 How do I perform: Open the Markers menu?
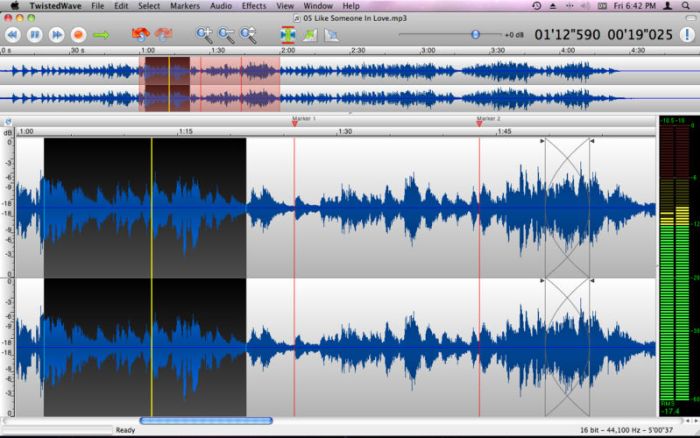[x=184, y=6]
